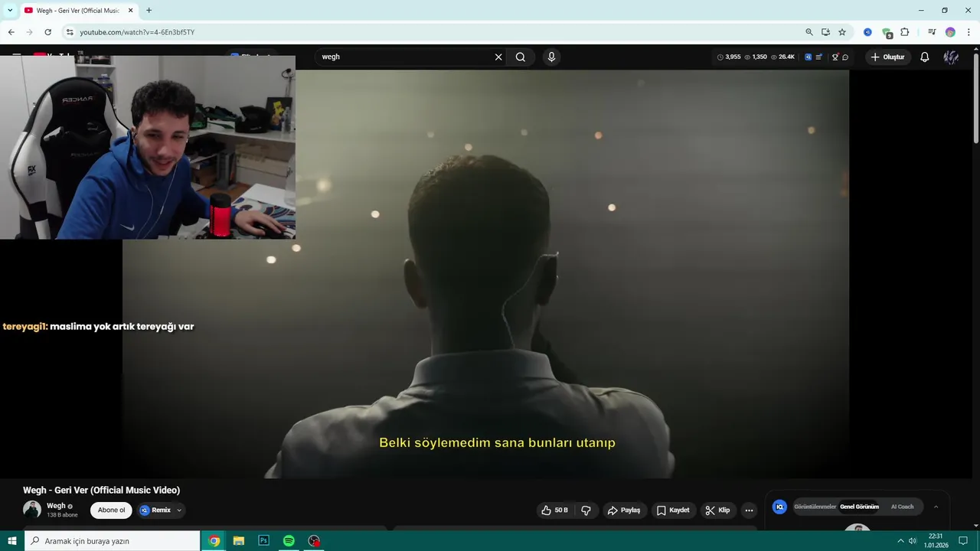The height and width of the screenshot is (551, 980).
Task: Click the taskbar search box
Action: [x=113, y=541]
